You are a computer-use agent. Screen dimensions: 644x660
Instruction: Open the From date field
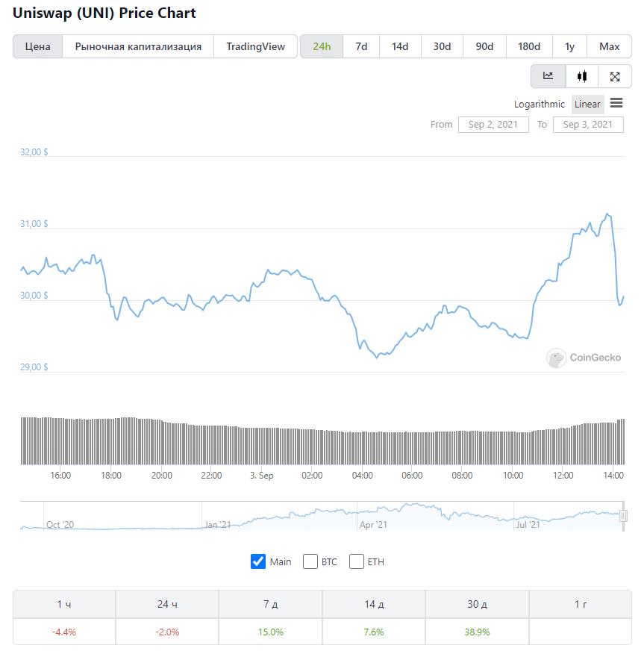tap(493, 125)
